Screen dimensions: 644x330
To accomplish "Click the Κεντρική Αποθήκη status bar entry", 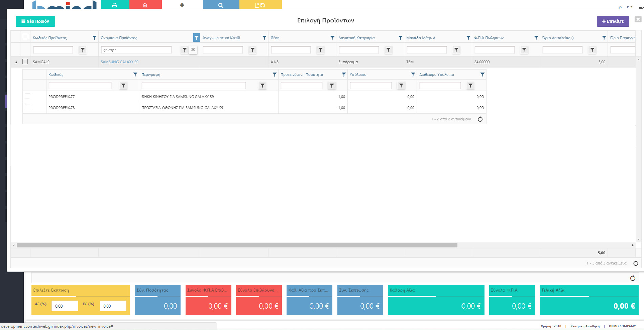I will [x=585, y=326].
